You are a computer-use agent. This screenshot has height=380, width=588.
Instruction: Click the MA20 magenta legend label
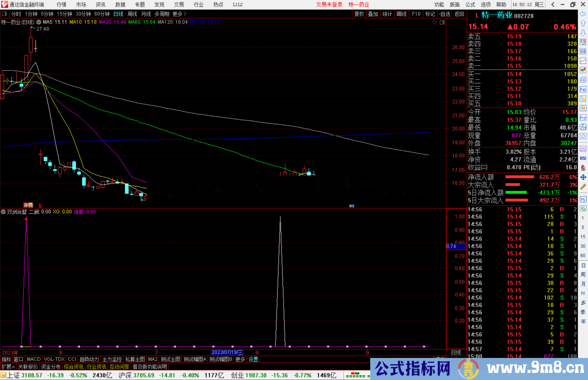112,22
